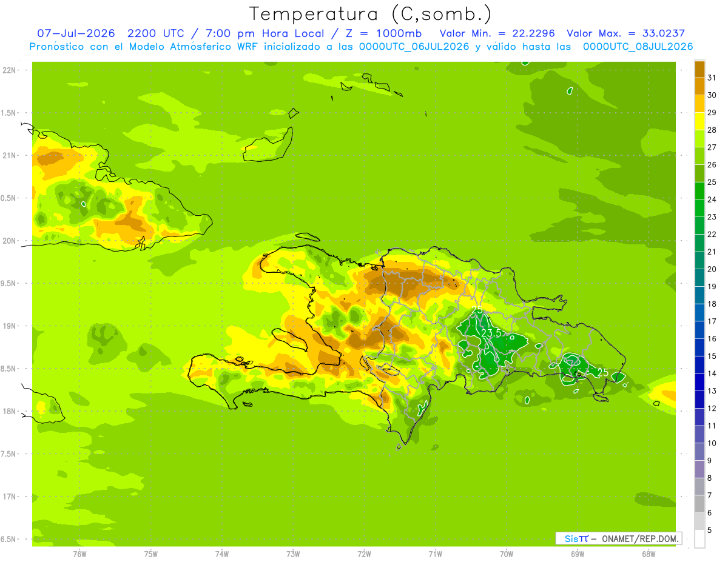The width and height of the screenshot is (728, 562).
Task: Select the '0000UTC_08JUL2026' valid-until time
Action: click(x=638, y=47)
